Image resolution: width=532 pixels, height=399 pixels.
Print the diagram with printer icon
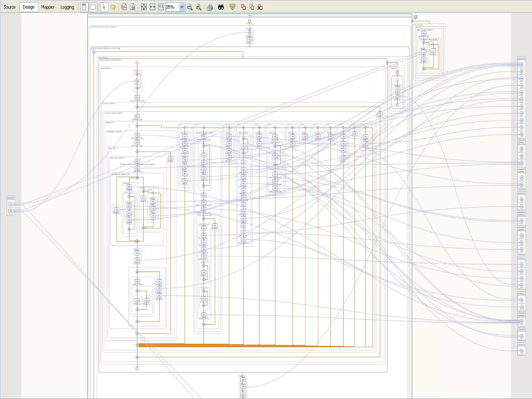click(x=210, y=7)
